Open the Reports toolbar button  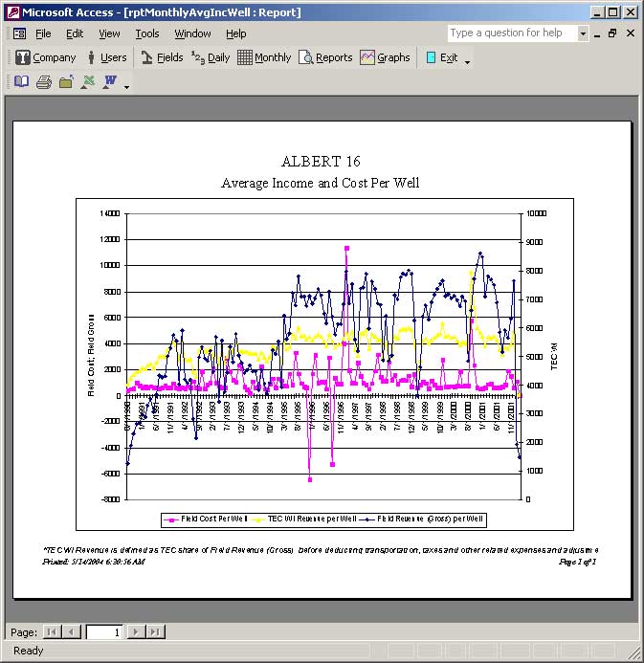tap(325, 57)
